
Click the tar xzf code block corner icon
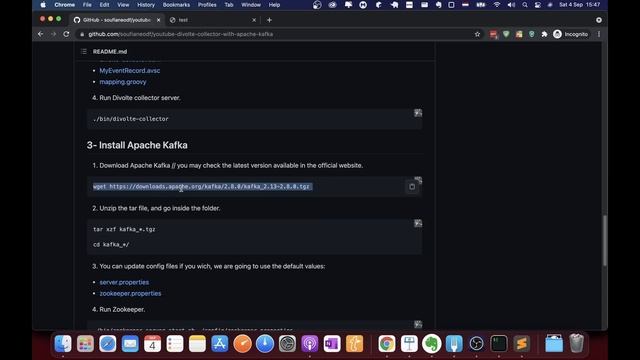click(x=418, y=223)
